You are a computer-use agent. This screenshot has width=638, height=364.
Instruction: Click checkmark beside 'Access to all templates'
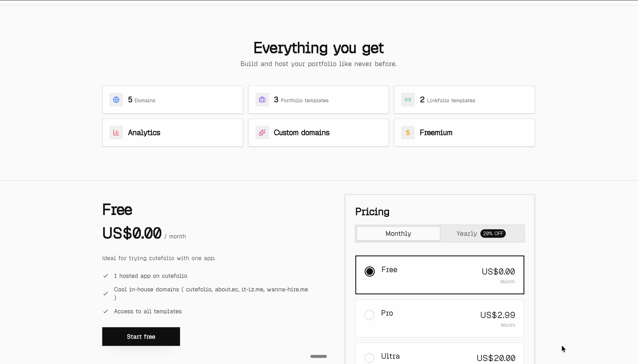[x=106, y=311]
